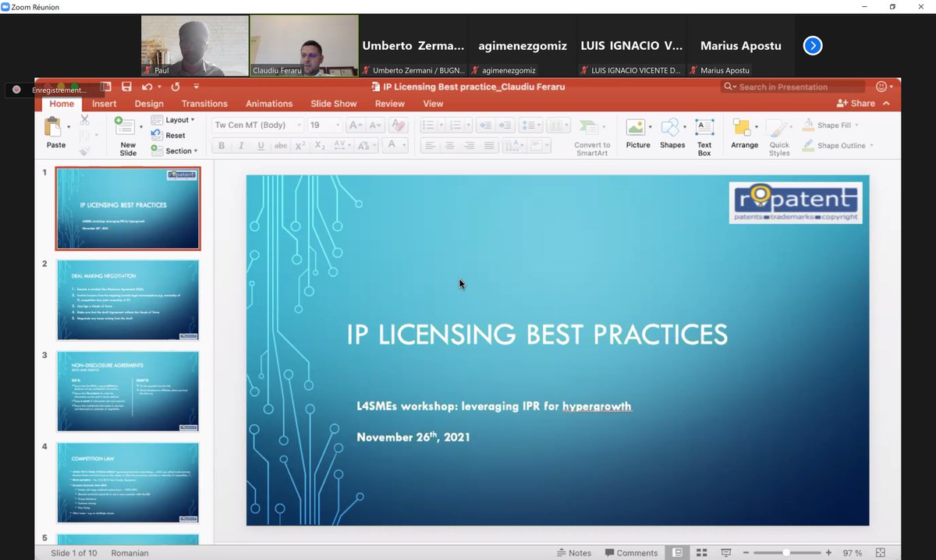936x560 pixels.
Task: Open Shape Fill dropdown
Action: coord(856,125)
